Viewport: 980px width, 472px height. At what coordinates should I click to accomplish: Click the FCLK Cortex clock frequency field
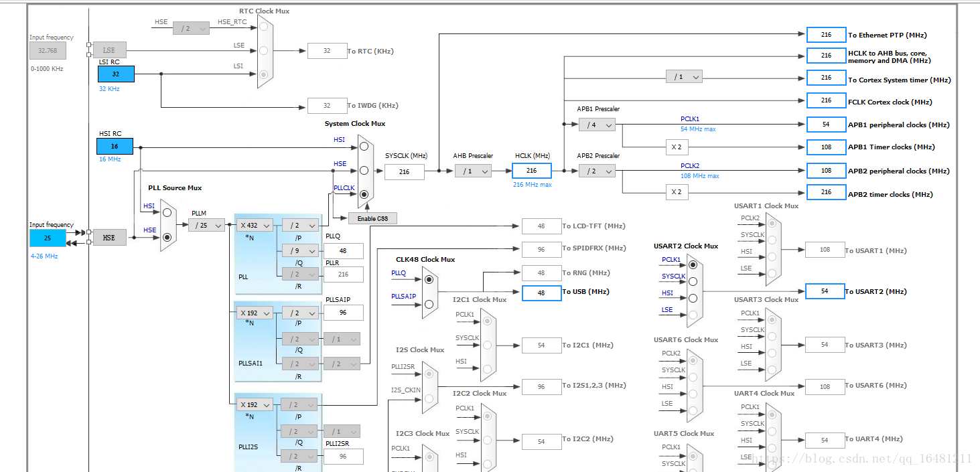(x=826, y=100)
